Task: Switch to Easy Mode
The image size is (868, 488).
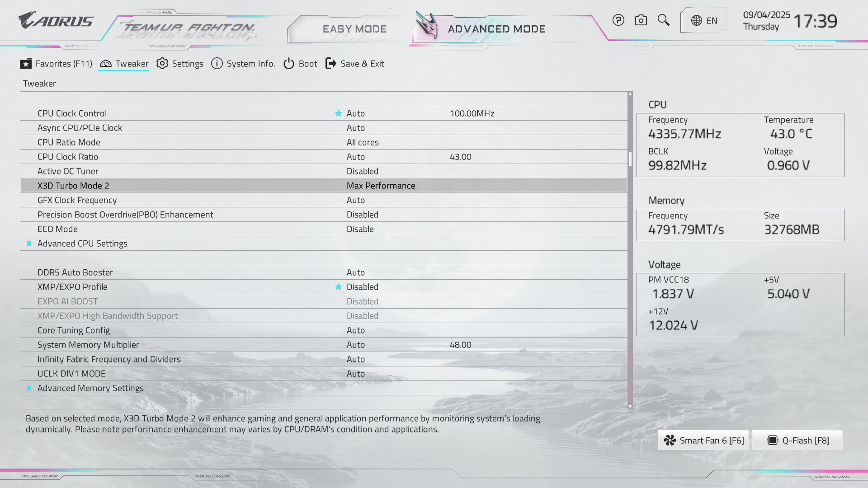Action: [x=354, y=29]
